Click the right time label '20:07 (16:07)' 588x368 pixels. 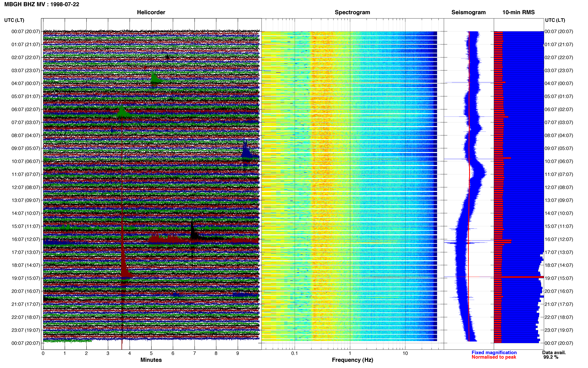pyautogui.click(x=559, y=291)
